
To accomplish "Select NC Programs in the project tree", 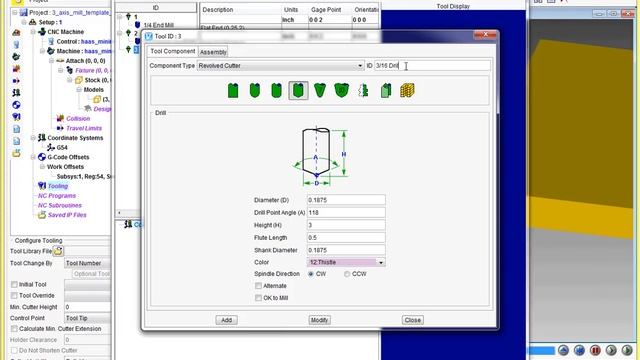I will 57,196.
